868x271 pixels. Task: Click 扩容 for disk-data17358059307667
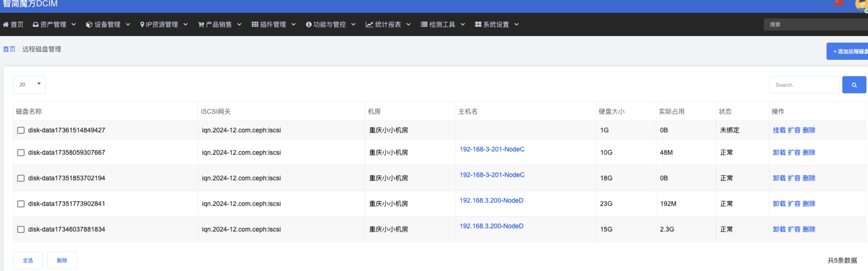794,153
